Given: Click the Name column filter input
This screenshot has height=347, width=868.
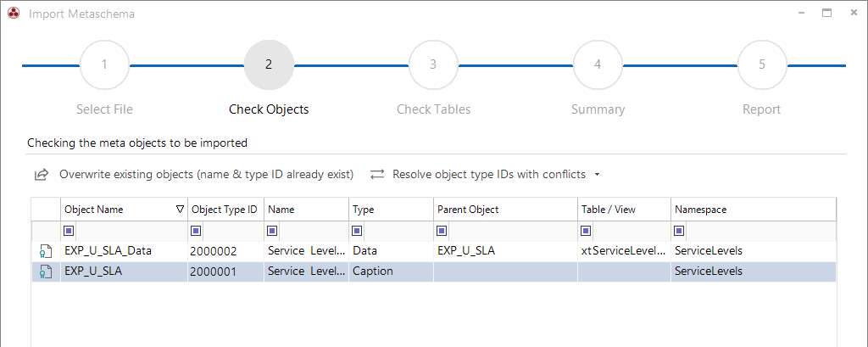Looking at the screenshot, I should [x=314, y=231].
